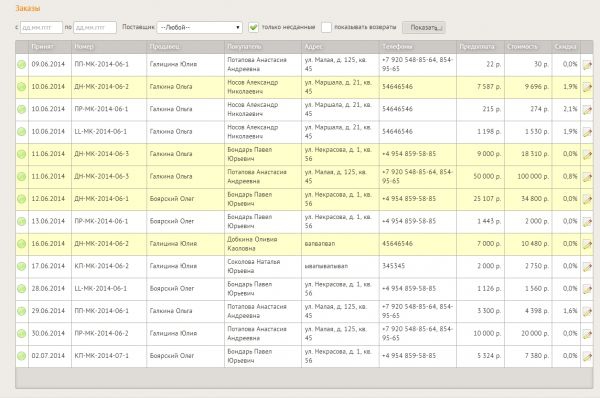Click green status circle of 16.06.2014 order

click(x=21, y=244)
